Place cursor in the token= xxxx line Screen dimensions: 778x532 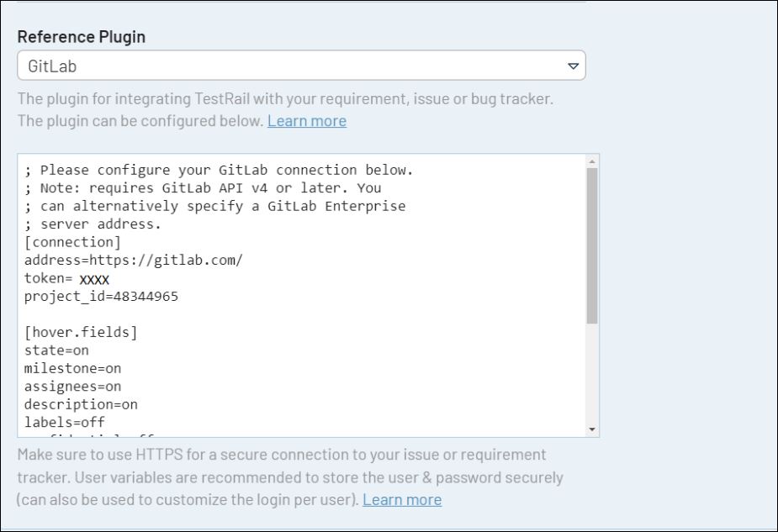click(x=67, y=279)
